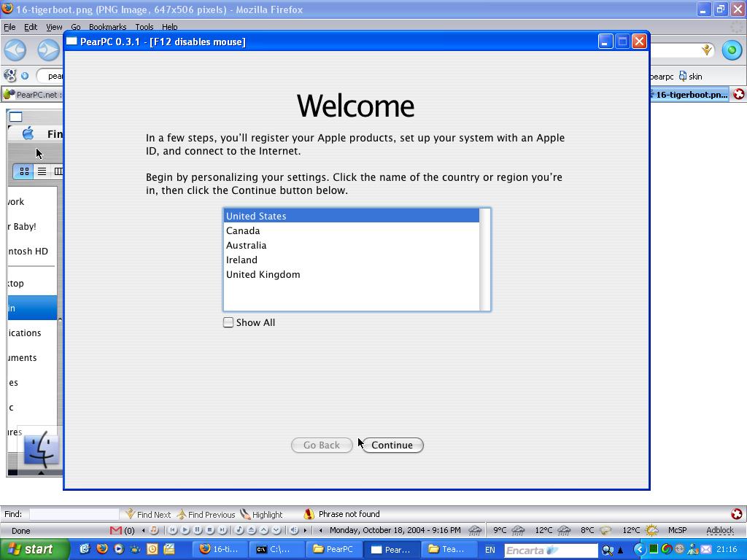This screenshot has width=747, height=560.
Task: Open Firefox Bookmarks menu
Action: [x=108, y=27]
